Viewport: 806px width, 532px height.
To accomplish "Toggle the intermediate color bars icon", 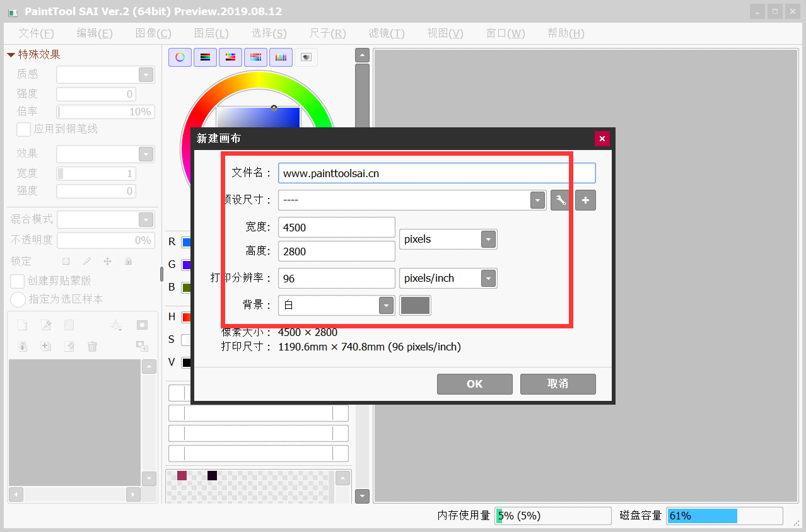I will (x=255, y=57).
